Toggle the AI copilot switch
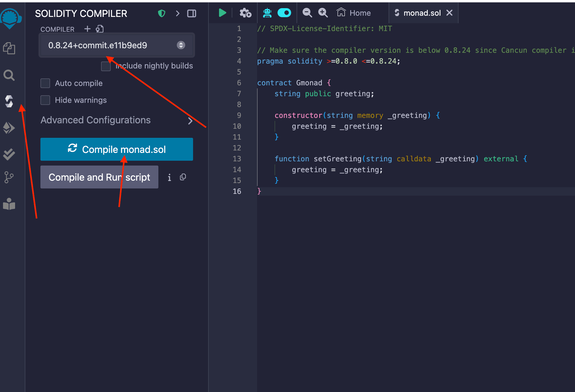Viewport: 575px width, 392px height. [284, 13]
